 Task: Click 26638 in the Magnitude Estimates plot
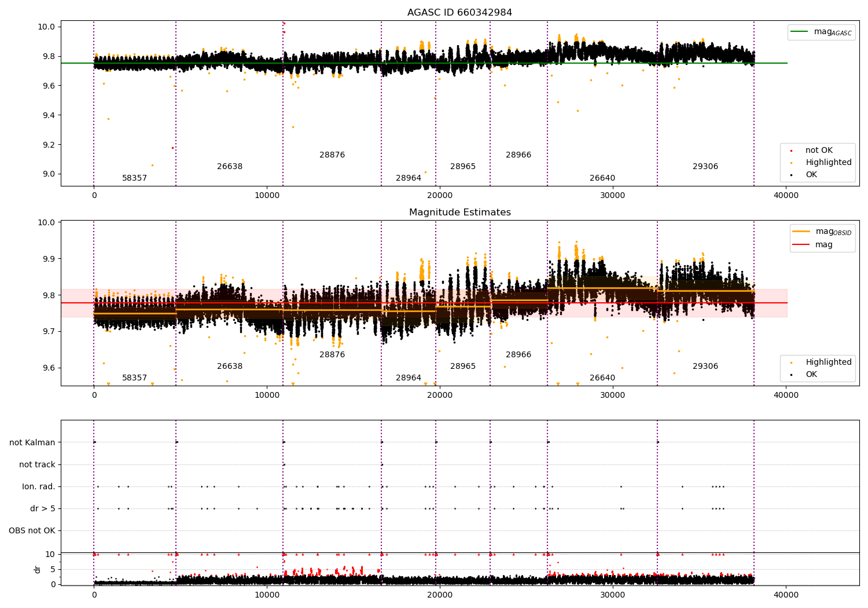click(x=230, y=367)
